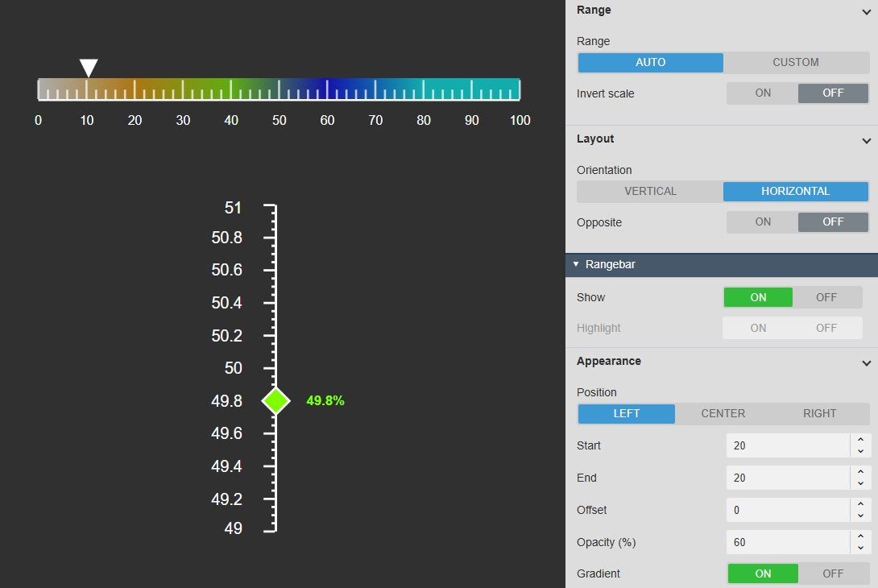Click the green diamond gauge marker
The width and height of the screenshot is (878, 588).
(275, 400)
